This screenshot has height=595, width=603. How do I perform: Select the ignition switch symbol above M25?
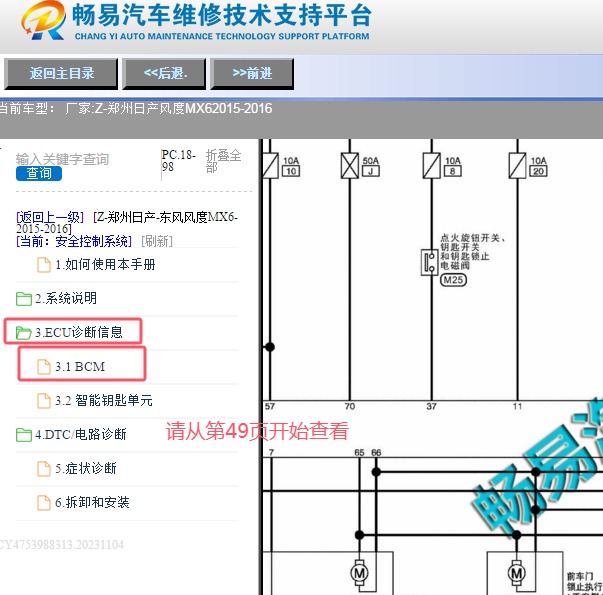(x=430, y=262)
